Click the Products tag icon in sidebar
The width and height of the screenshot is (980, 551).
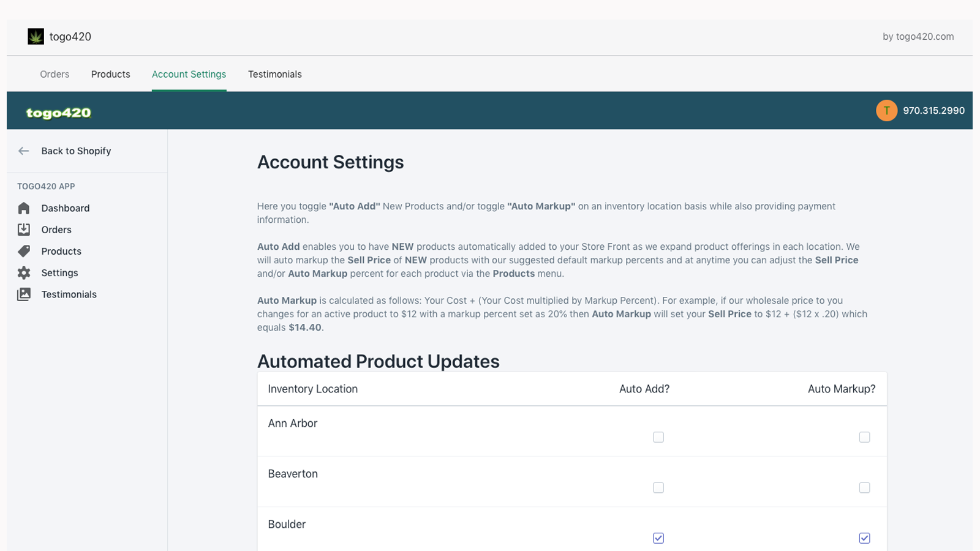[x=24, y=251]
